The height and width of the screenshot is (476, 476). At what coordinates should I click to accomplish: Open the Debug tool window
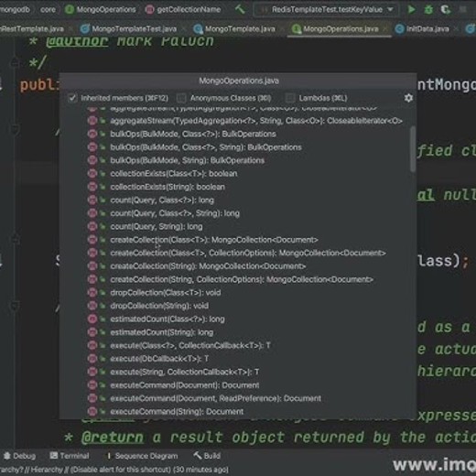[x=19, y=456]
